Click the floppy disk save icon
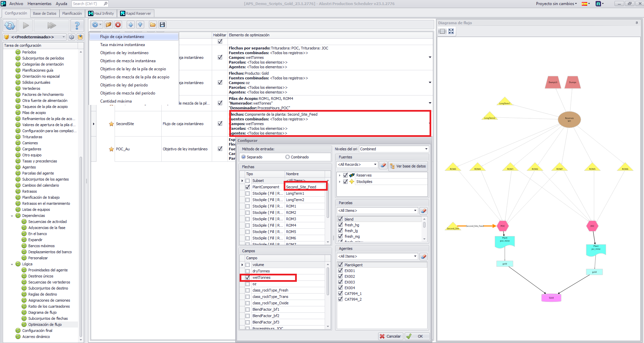Screen dimensions: 644x343 point(162,25)
